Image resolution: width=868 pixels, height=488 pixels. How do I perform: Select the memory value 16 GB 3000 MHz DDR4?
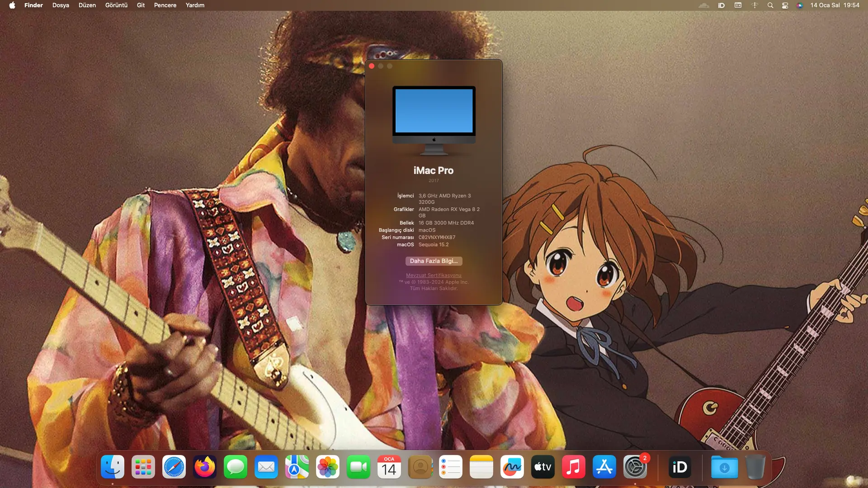click(446, 223)
